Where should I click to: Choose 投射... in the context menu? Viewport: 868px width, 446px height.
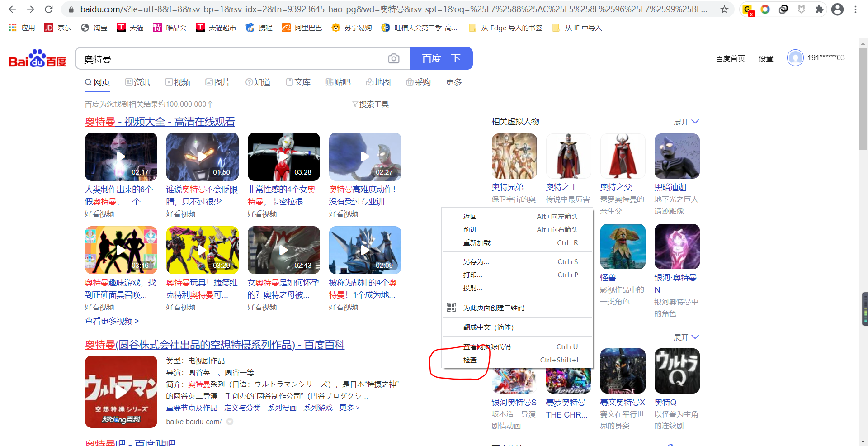(x=517, y=288)
